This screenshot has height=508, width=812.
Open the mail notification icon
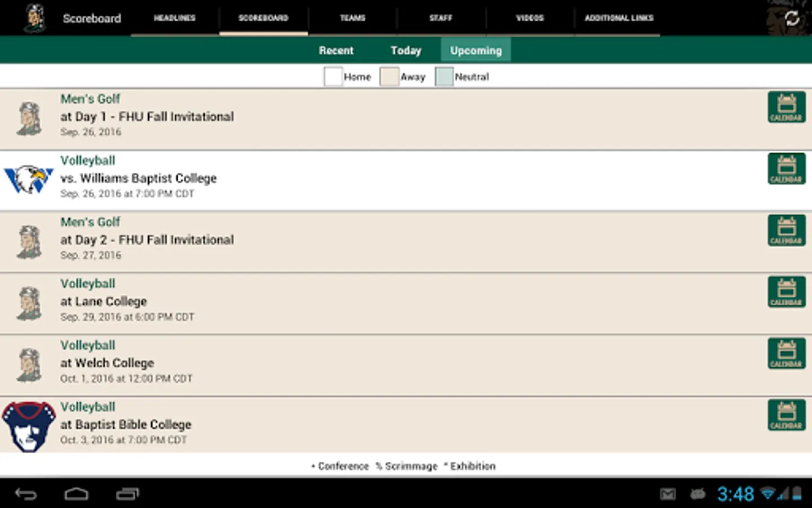tap(668, 494)
